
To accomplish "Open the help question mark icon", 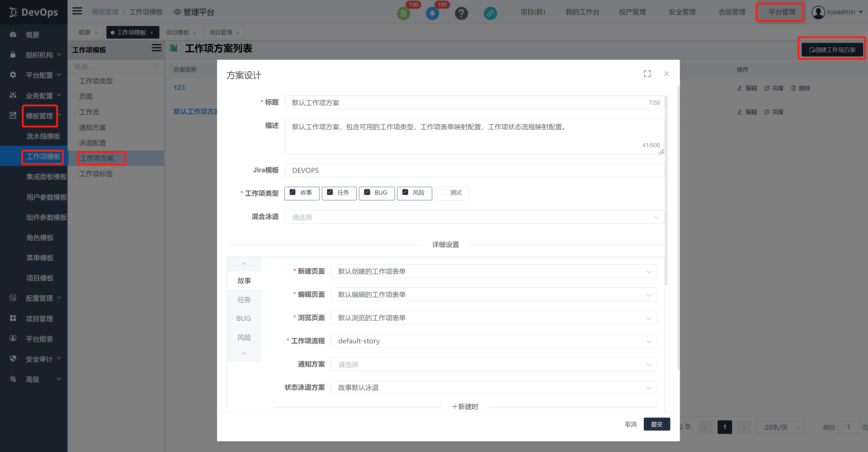I will pos(462,13).
